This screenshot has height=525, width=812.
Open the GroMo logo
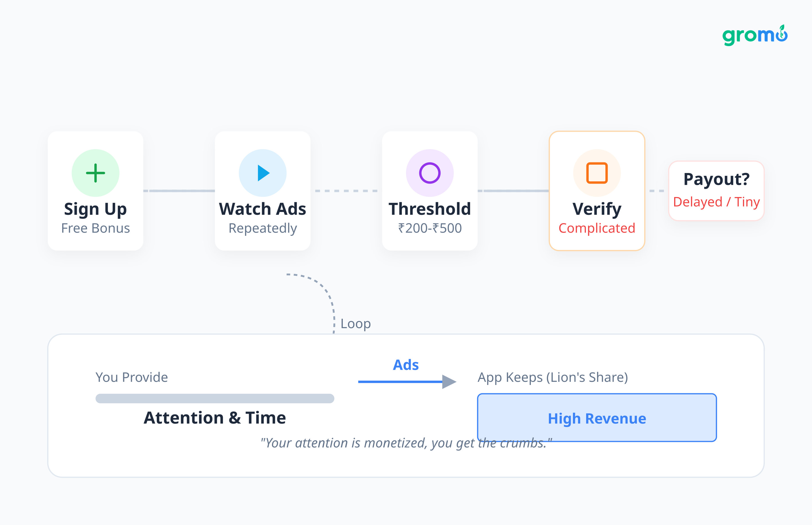pos(755,35)
